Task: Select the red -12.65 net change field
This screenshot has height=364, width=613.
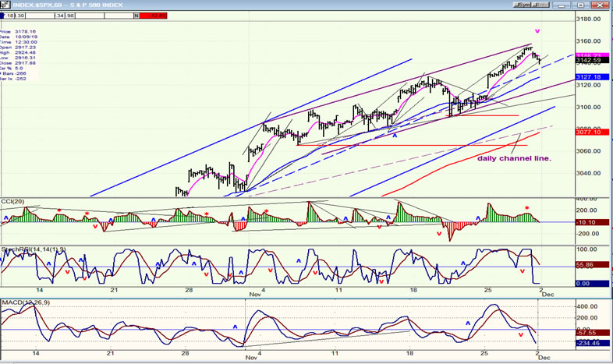Action: (153, 16)
